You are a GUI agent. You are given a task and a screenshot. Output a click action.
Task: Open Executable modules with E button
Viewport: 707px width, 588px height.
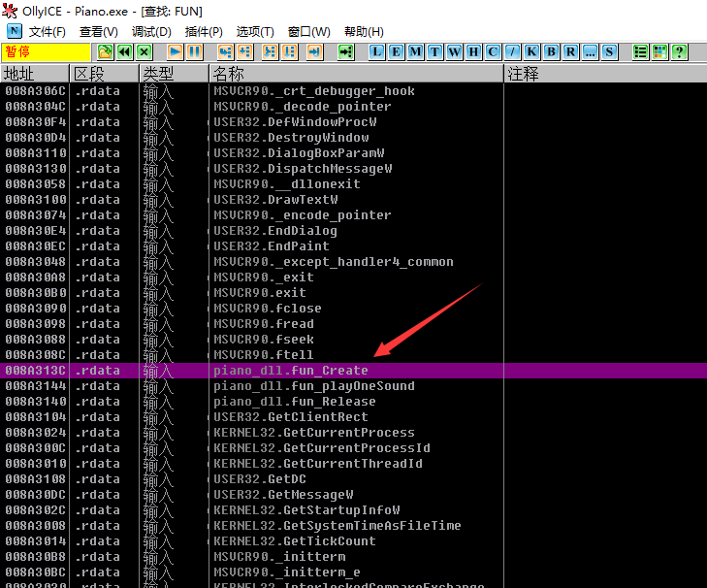[x=396, y=51]
